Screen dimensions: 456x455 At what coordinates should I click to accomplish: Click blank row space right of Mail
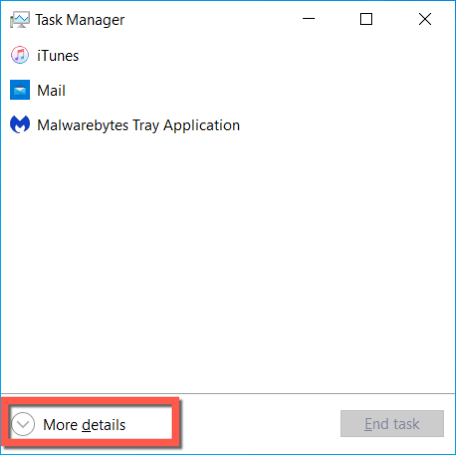pyautogui.click(x=260, y=91)
